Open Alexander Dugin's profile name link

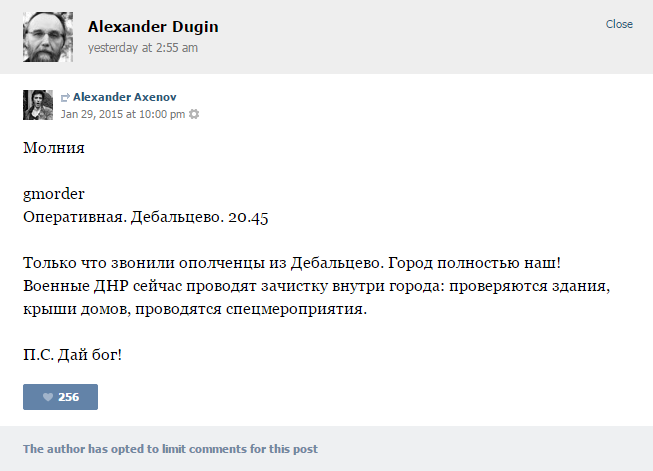click(x=153, y=27)
